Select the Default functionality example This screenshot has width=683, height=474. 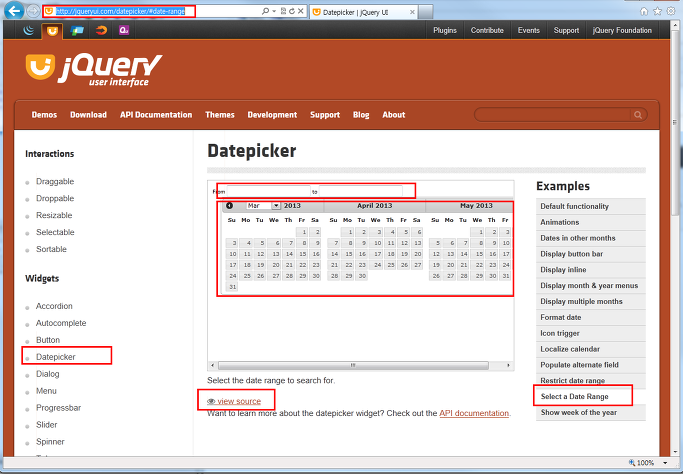coord(591,207)
